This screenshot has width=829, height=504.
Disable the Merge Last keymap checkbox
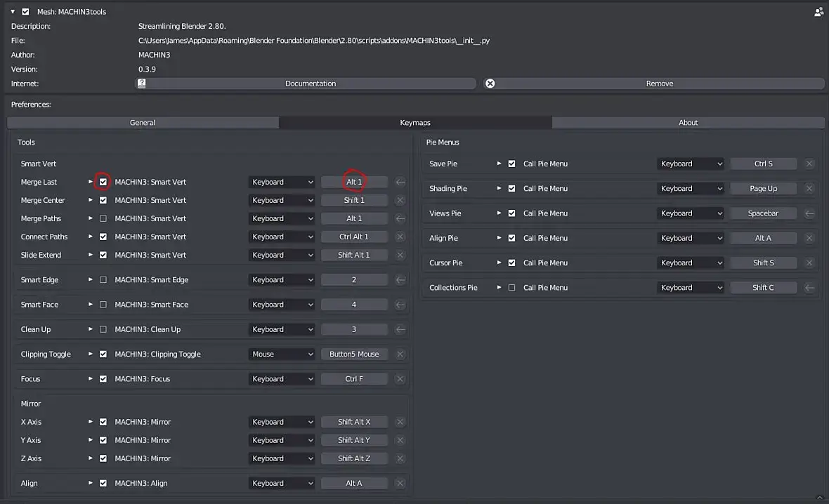[103, 182]
